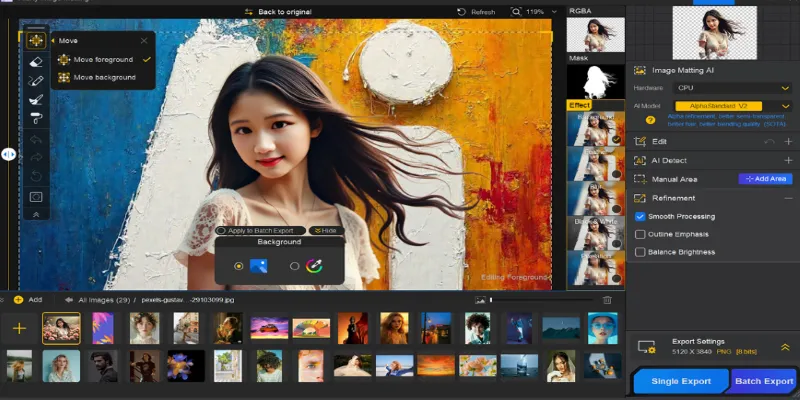The image size is (800, 400).
Task: Collapse the left toolbar with double chevron
Action: coord(36,215)
